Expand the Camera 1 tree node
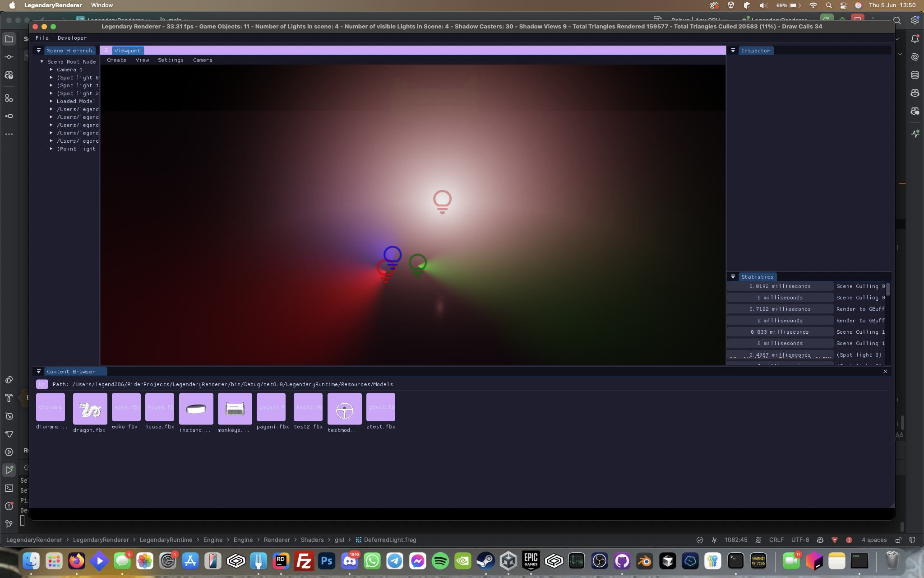 point(51,70)
